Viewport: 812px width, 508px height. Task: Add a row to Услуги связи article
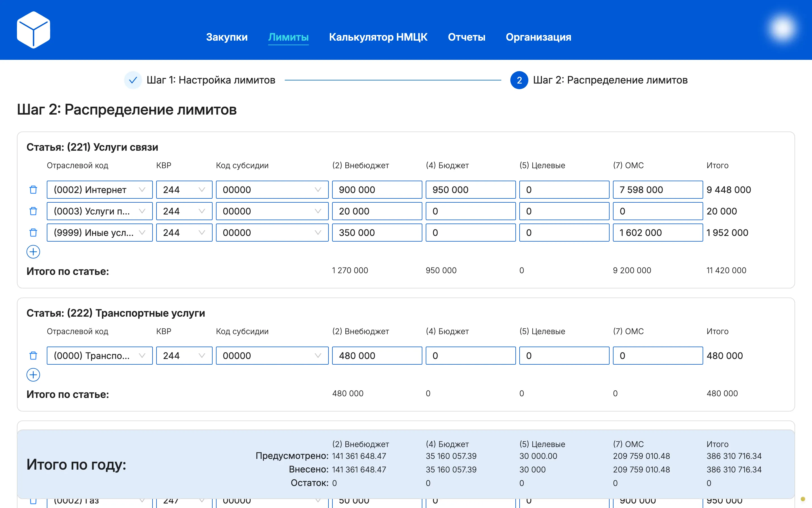coord(33,252)
